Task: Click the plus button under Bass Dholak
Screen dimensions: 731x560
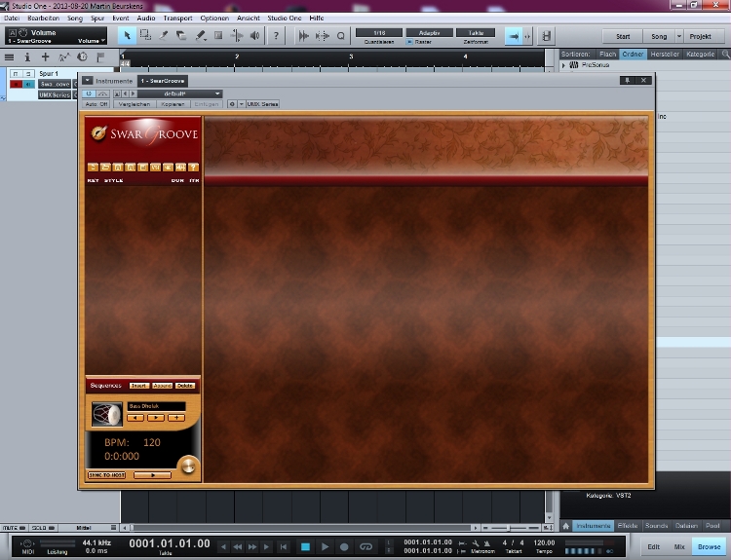Action: click(x=176, y=418)
